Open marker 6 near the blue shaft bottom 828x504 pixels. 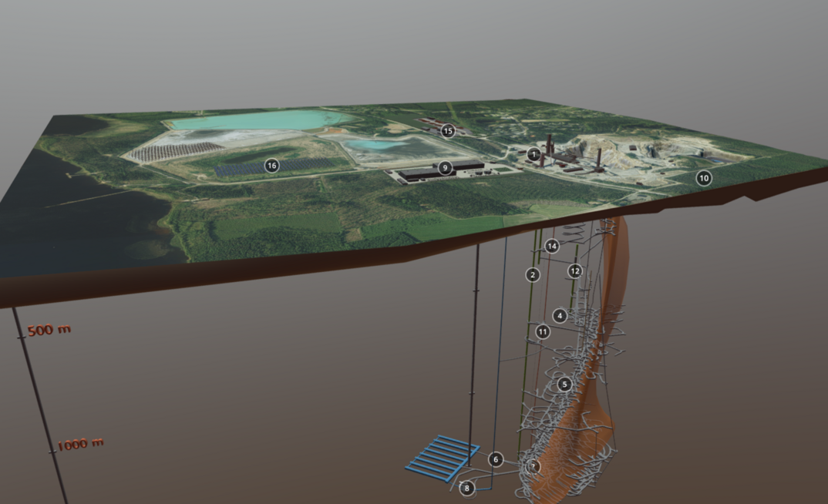click(496, 459)
